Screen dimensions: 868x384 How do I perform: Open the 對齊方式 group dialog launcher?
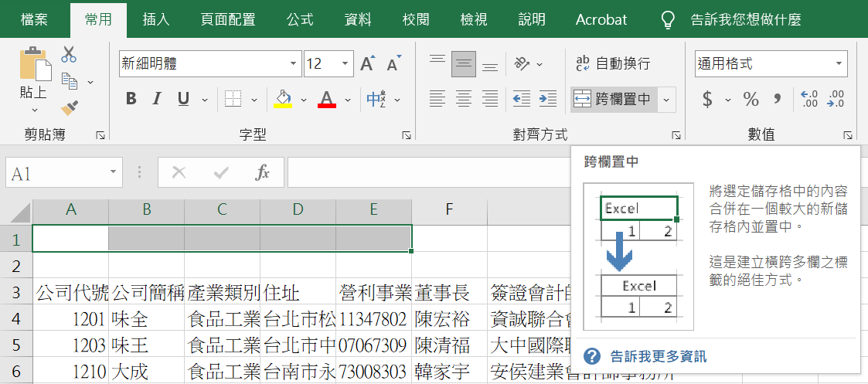coord(676,135)
